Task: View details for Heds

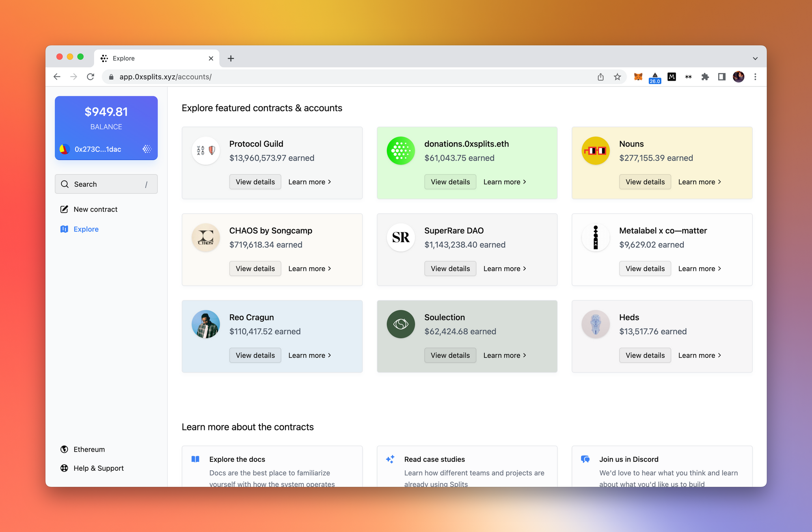Action: click(645, 355)
